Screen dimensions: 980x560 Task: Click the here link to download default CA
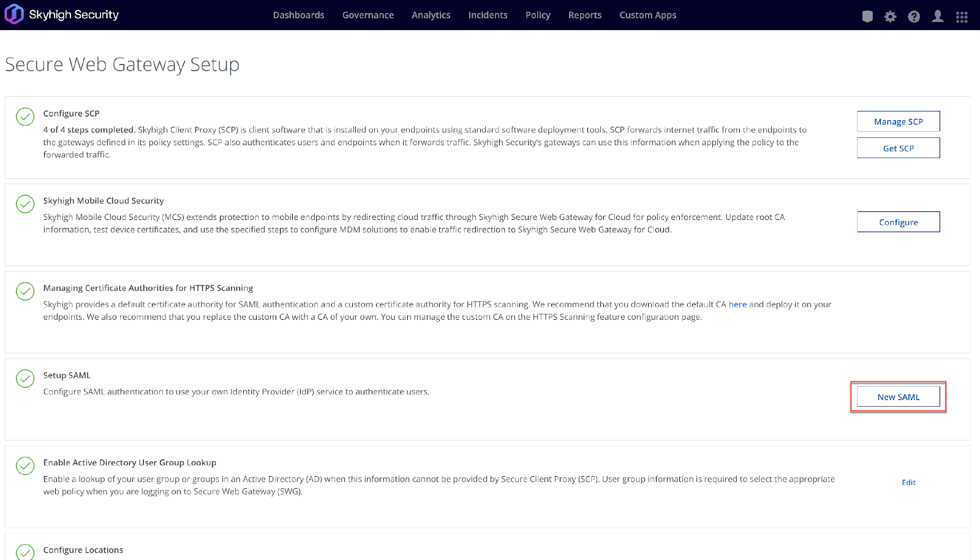pyautogui.click(x=738, y=304)
